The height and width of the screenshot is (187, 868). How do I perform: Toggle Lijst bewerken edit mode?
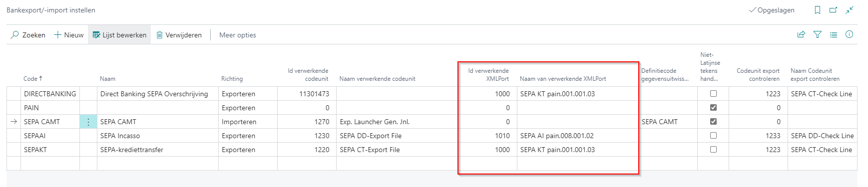(x=119, y=35)
